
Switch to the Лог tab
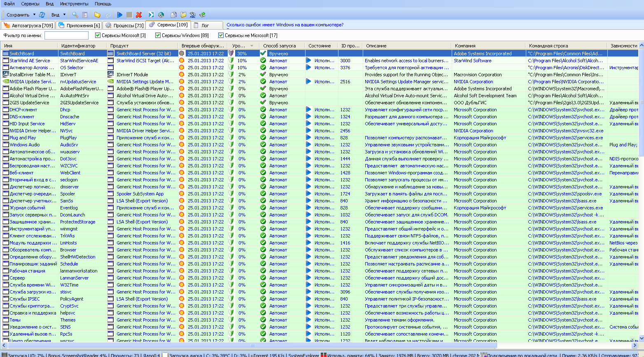coord(207,26)
